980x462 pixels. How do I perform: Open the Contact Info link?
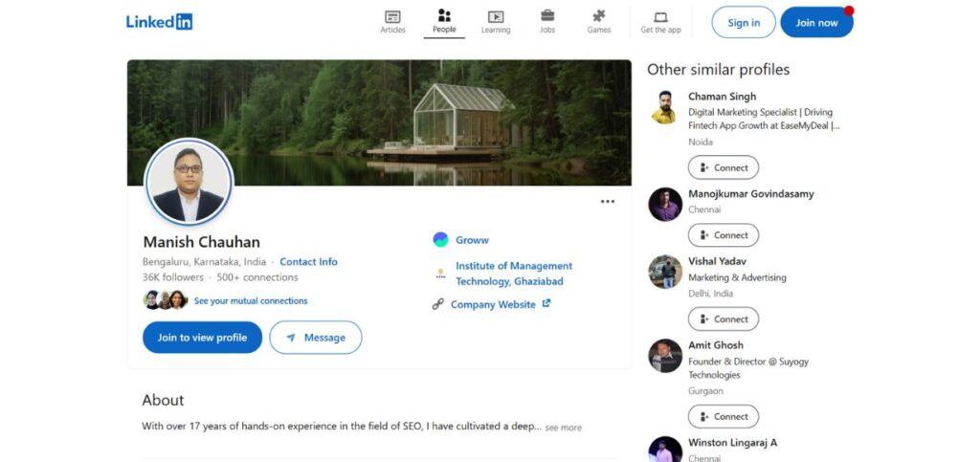(x=308, y=262)
